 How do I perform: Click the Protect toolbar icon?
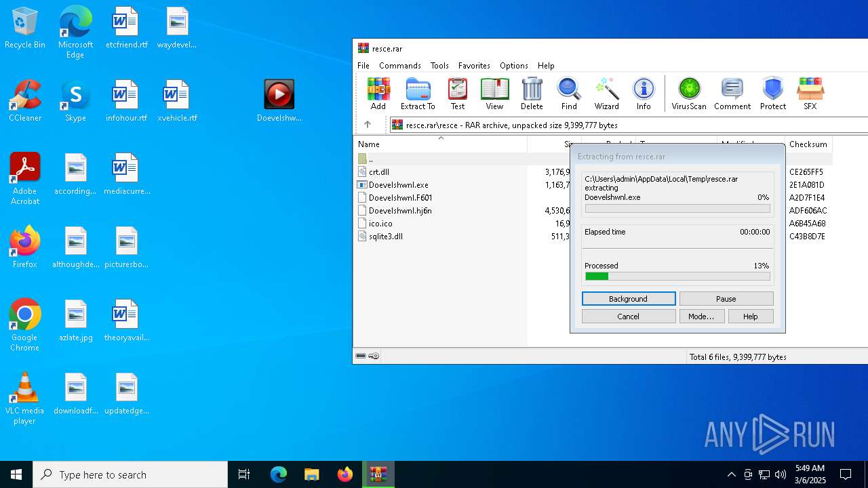[x=773, y=94]
